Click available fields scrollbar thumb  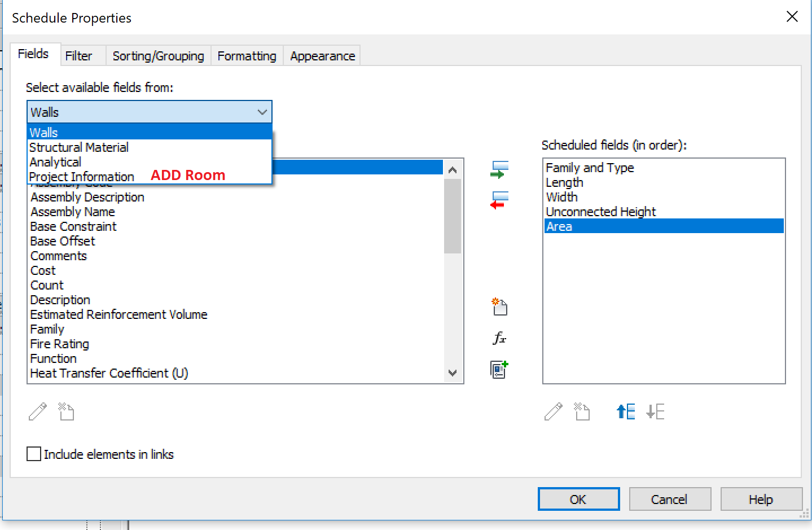point(453,216)
